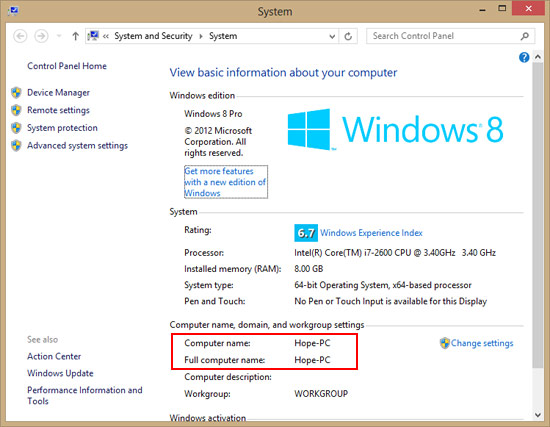Open Action Center under See also
Image resolution: width=550 pixels, height=427 pixels.
pos(54,356)
